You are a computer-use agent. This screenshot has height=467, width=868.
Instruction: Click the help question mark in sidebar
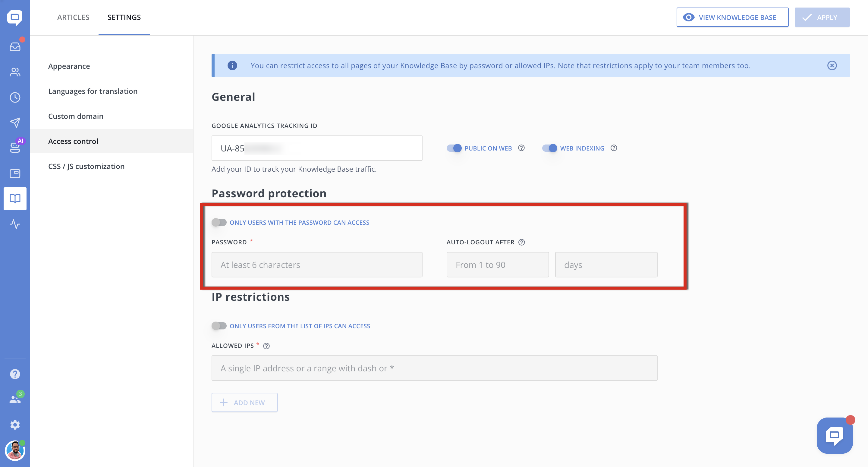15,374
